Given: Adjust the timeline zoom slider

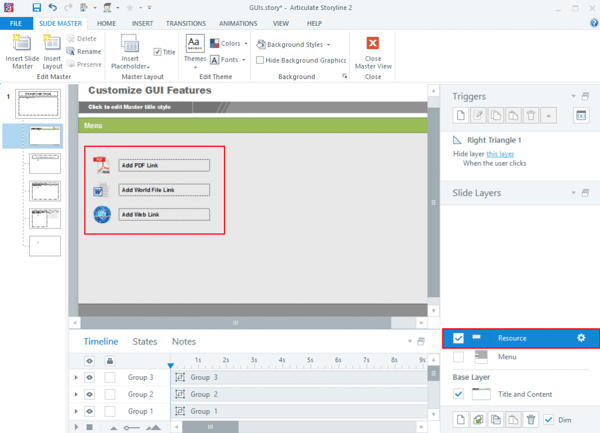Looking at the screenshot, I should click(x=131, y=428).
